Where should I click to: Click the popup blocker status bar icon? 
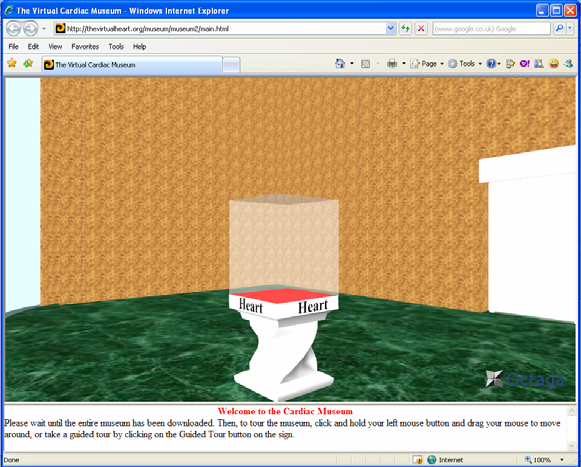coord(418,460)
